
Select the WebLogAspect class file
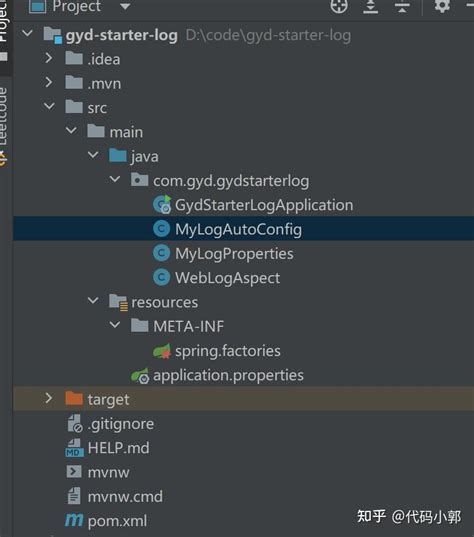point(227,278)
